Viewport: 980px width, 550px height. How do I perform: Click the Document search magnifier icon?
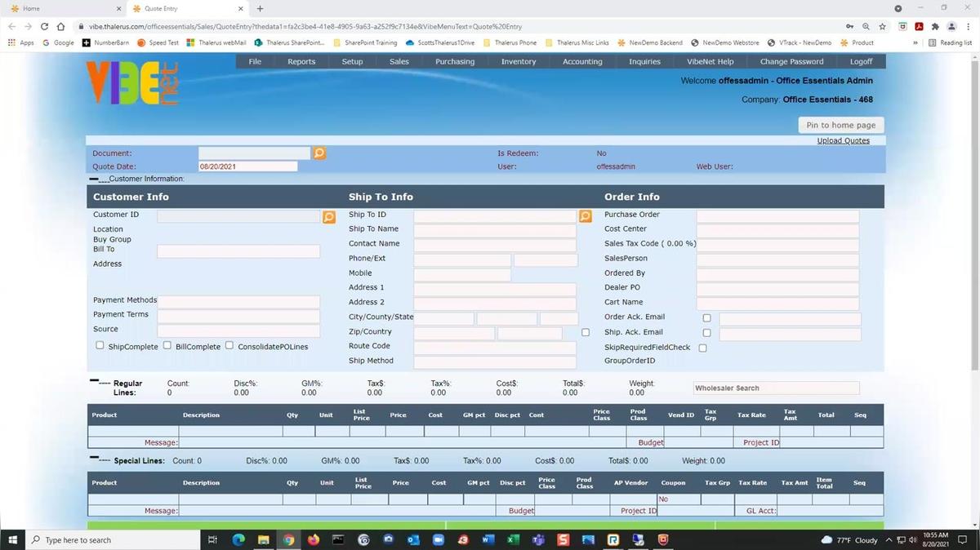click(x=319, y=153)
